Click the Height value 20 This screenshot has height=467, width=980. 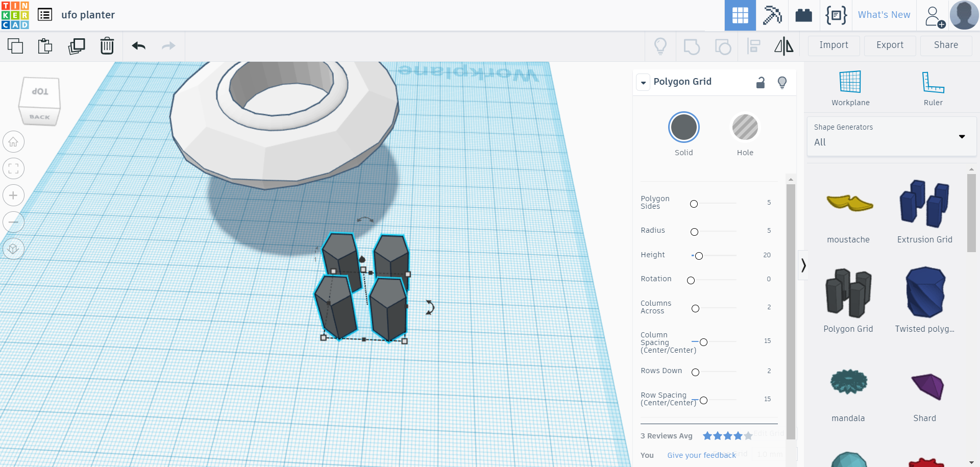point(767,255)
